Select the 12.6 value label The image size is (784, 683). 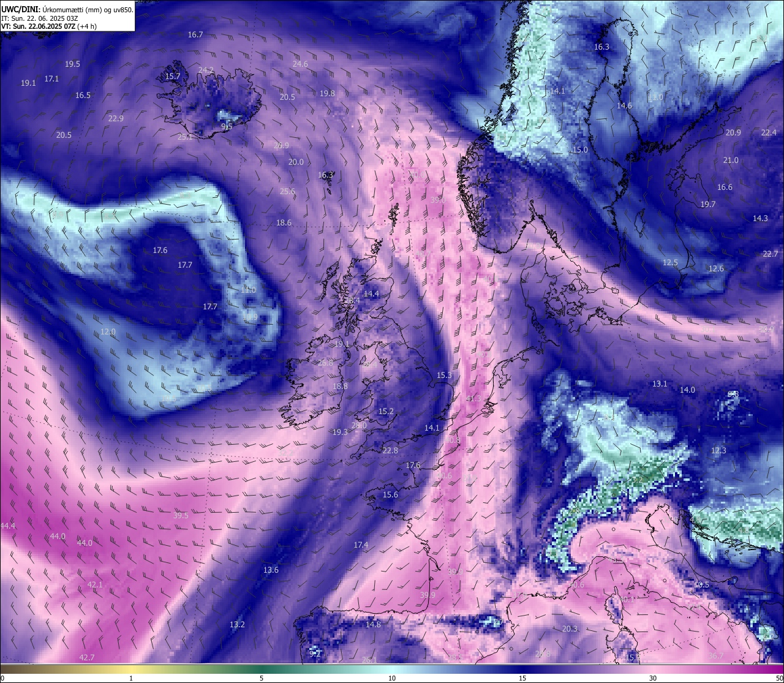(716, 268)
